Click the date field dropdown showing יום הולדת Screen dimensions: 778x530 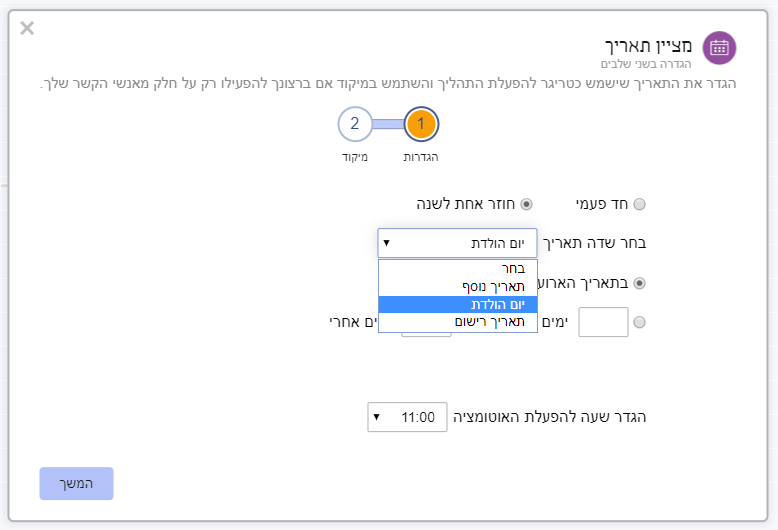point(457,243)
